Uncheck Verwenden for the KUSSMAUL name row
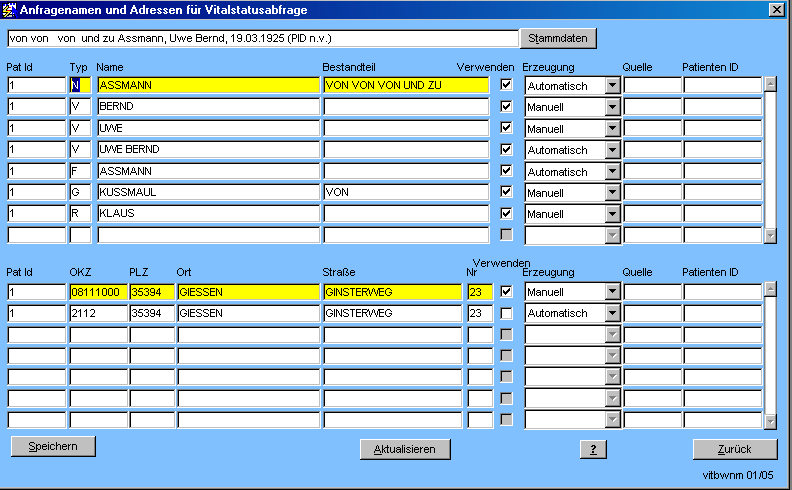792x490 pixels. pos(506,191)
